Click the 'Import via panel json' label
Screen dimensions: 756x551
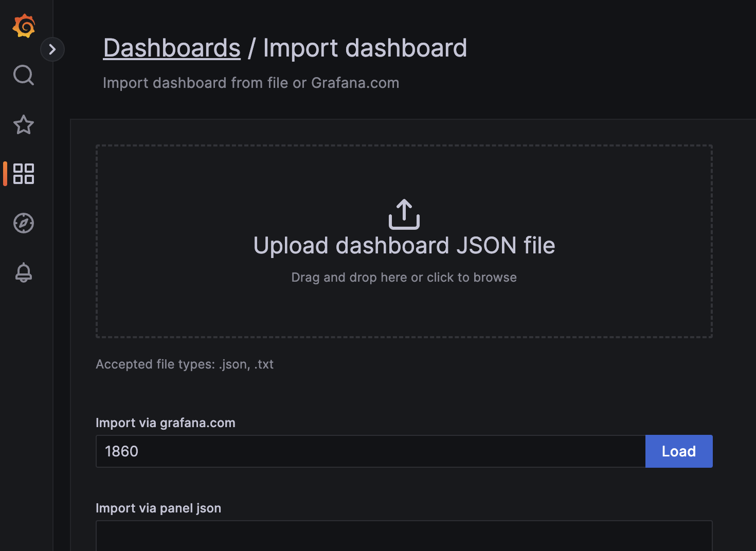(158, 508)
